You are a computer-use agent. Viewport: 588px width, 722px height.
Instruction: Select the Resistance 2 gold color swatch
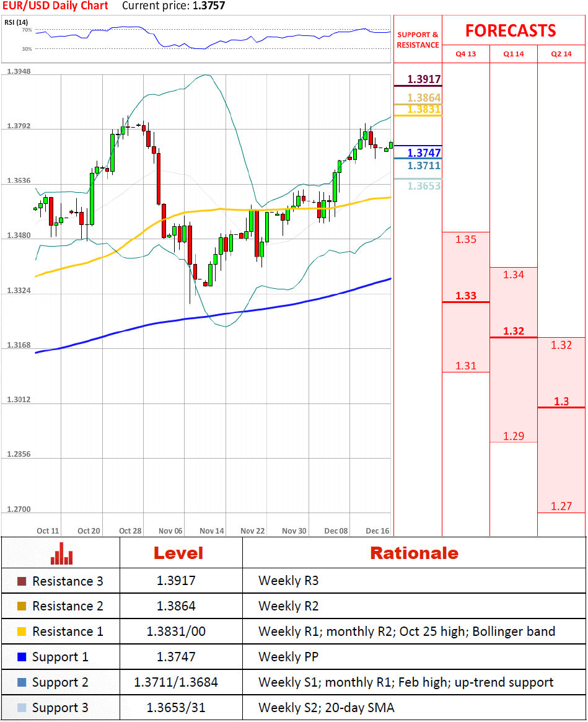click(22, 607)
